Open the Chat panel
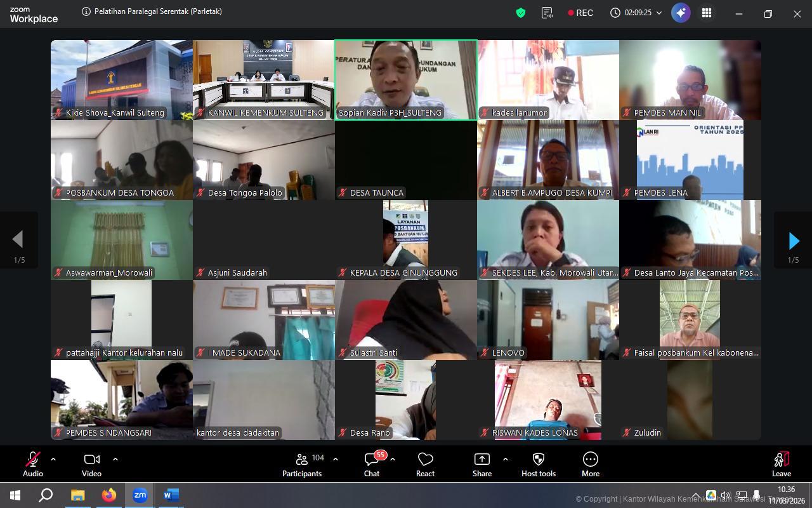Image resolution: width=812 pixels, height=508 pixels. coord(372,464)
